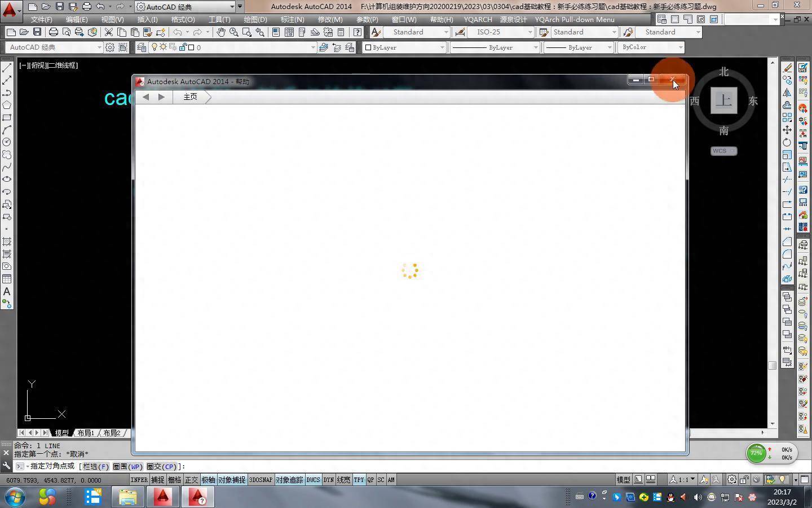Select the Multiline Text tool
This screenshot has height=508, width=812.
tap(7, 291)
